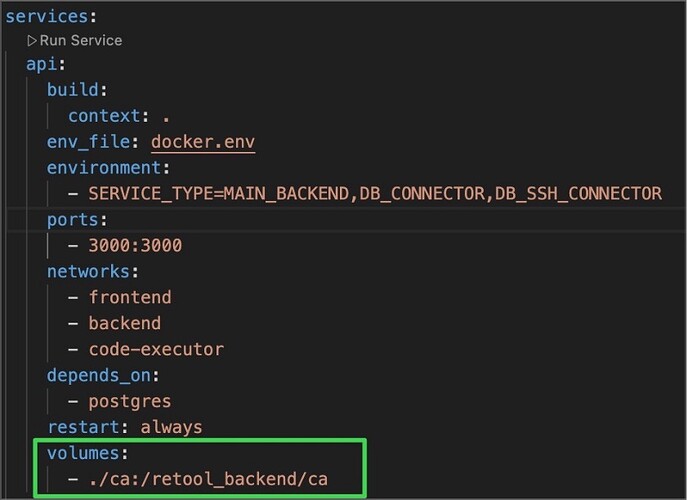Image resolution: width=687 pixels, height=500 pixels.
Task: Click the Run Service code lens text
Action: pos(81,41)
